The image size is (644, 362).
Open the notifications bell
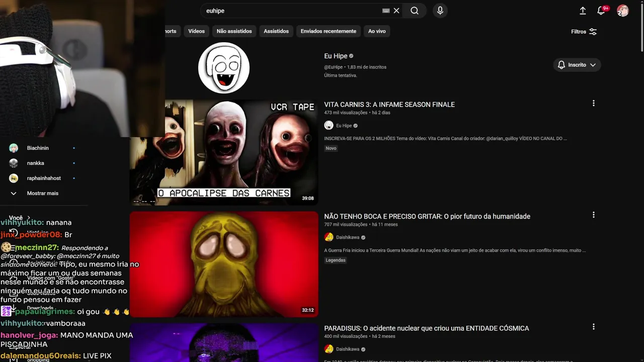pyautogui.click(x=601, y=11)
